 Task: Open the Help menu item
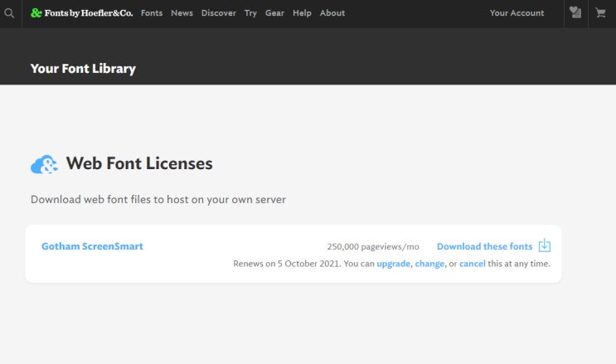coord(302,13)
